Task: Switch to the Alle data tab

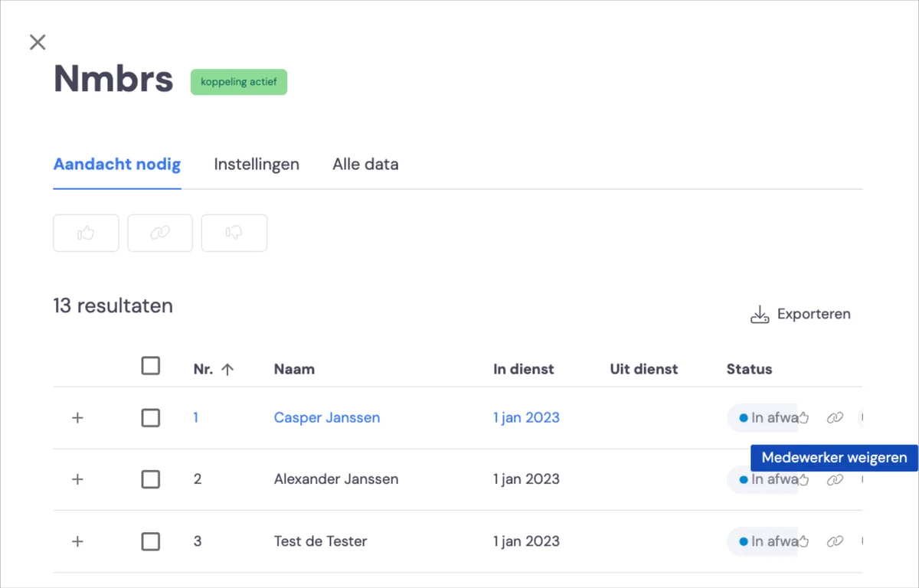Action: coord(365,164)
